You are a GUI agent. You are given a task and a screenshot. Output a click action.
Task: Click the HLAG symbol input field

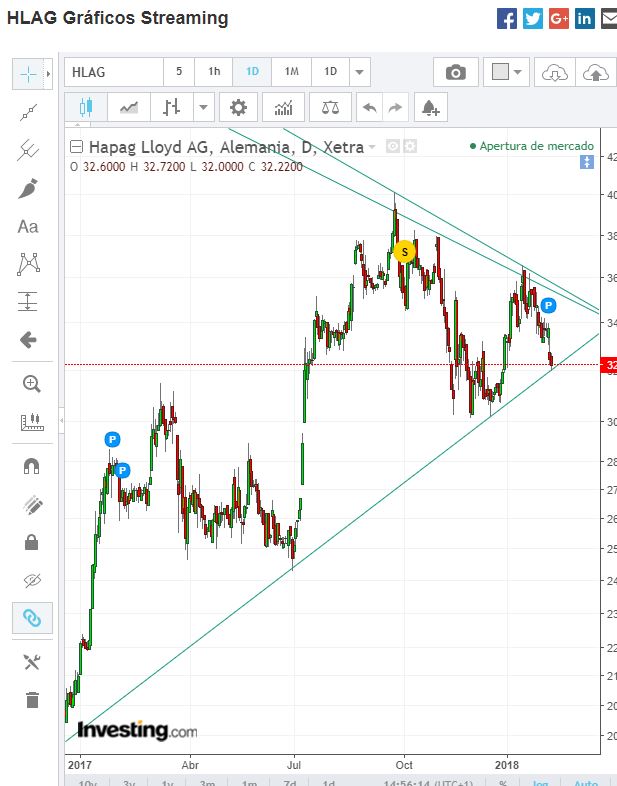click(114, 72)
